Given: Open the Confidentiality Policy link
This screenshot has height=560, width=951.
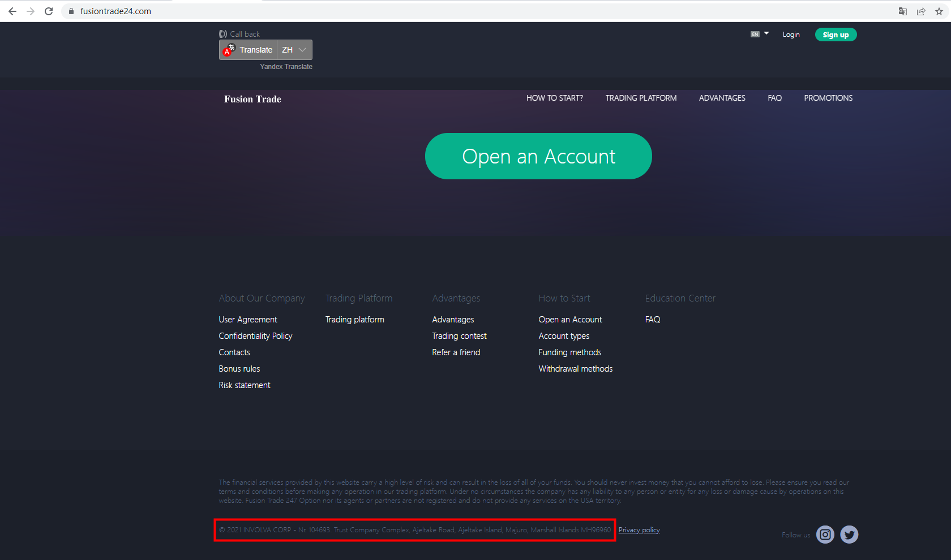Looking at the screenshot, I should (x=256, y=336).
